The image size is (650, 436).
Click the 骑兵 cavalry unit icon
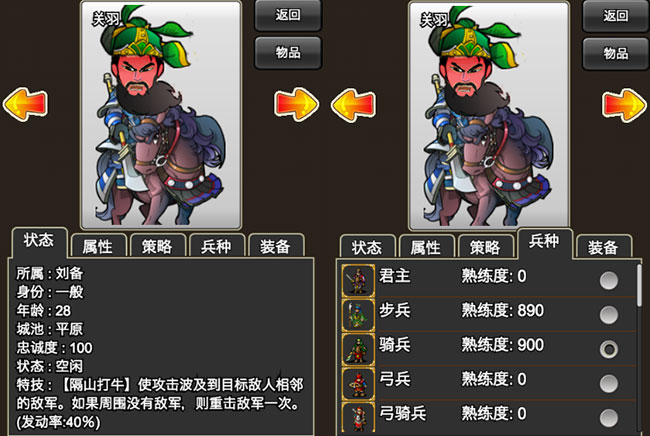[358, 349]
